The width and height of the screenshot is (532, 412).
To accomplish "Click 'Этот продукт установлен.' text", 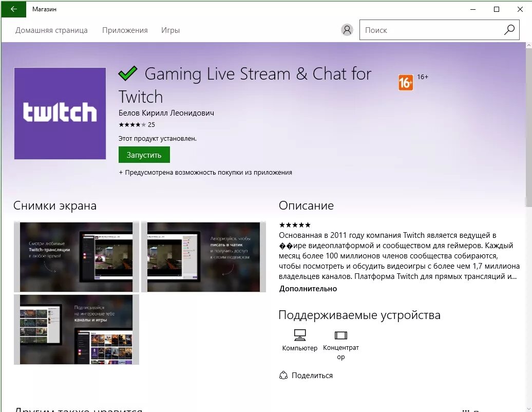I will (158, 139).
